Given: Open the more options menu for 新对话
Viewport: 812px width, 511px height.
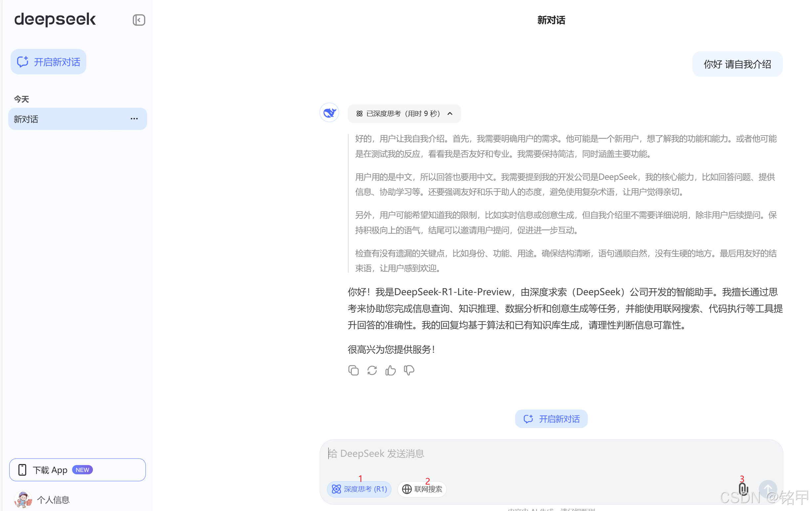Looking at the screenshot, I should (x=134, y=119).
